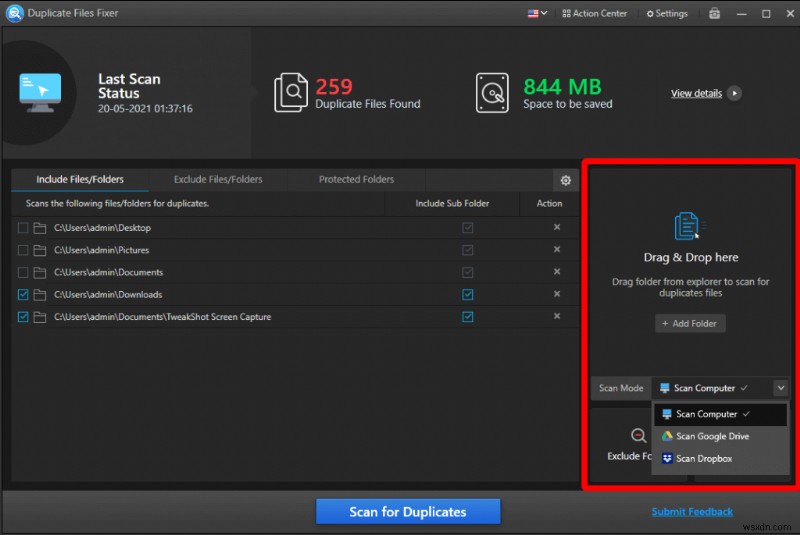Click the 259 Duplicate Files Found count
The height and width of the screenshot is (535, 800).
click(334, 87)
